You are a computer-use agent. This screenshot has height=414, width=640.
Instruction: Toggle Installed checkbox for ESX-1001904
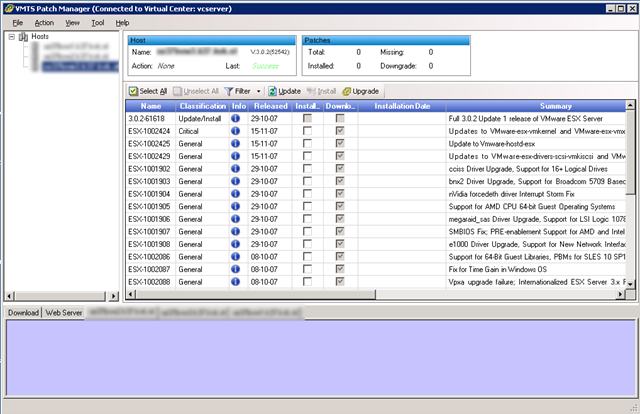(307, 194)
